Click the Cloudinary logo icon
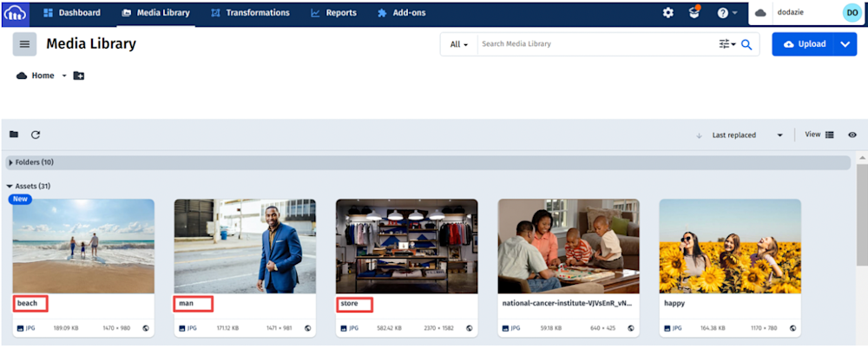The height and width of the screenshot is (349, 868). click(x=16, y=13)
